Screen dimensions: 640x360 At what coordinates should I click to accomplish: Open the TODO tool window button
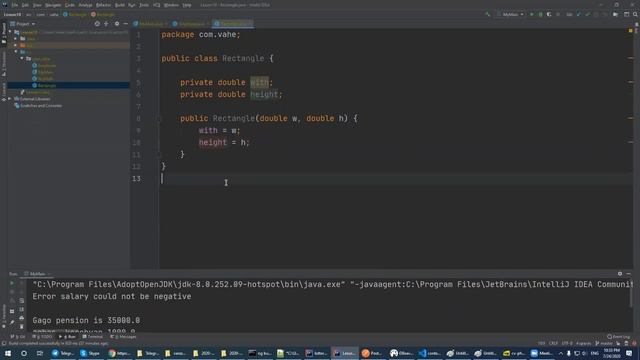(x=43, y=337)
